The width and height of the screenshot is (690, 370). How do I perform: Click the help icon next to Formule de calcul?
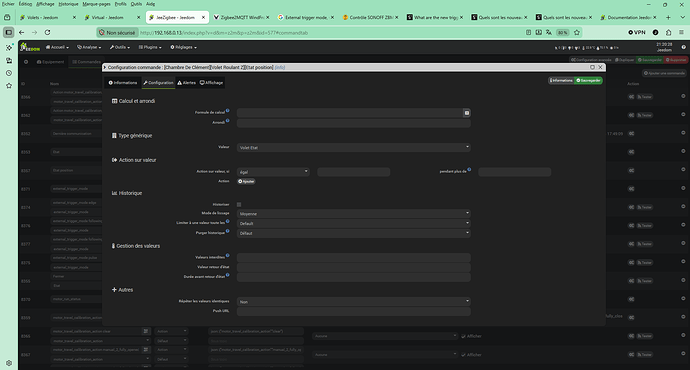point(228,110)
